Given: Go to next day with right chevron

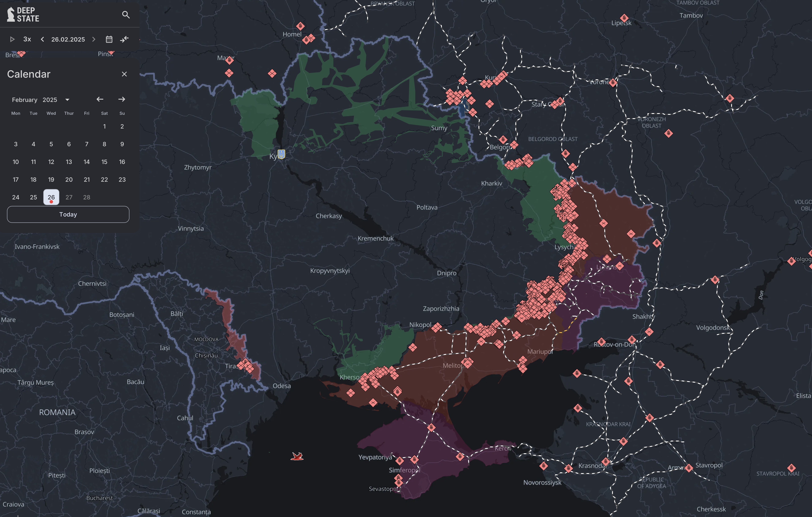Looking at the screenshot, I should pyautogui.click(x=94, y=39).
